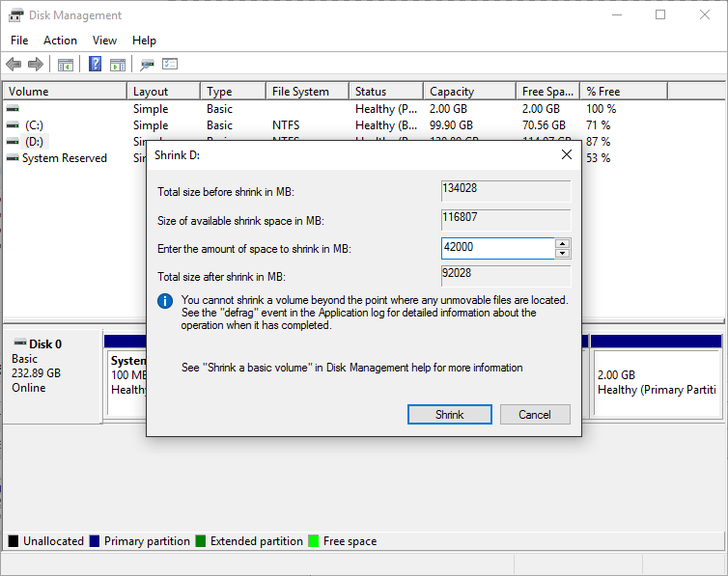Sort by the Type column header
Viewport: 728px width, 576px height.
pyautogui.click(x=234, y=92)
